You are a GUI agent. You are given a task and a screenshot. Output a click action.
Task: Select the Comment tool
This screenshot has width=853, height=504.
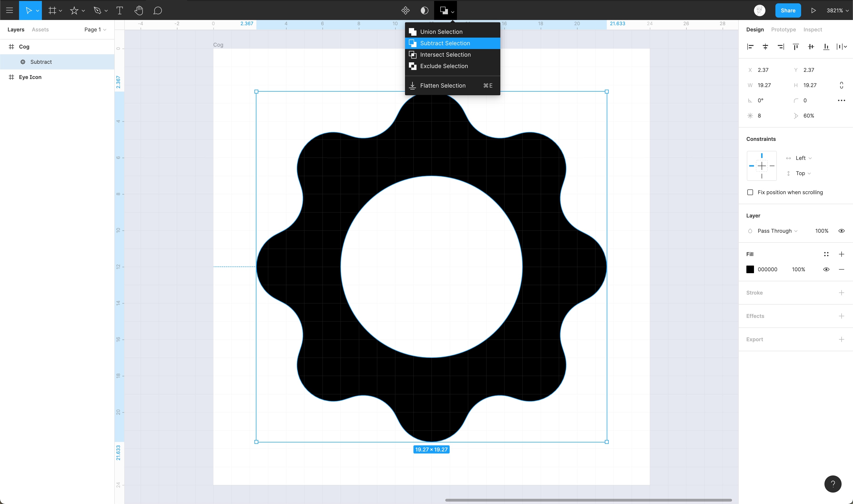tap(157, 10)
